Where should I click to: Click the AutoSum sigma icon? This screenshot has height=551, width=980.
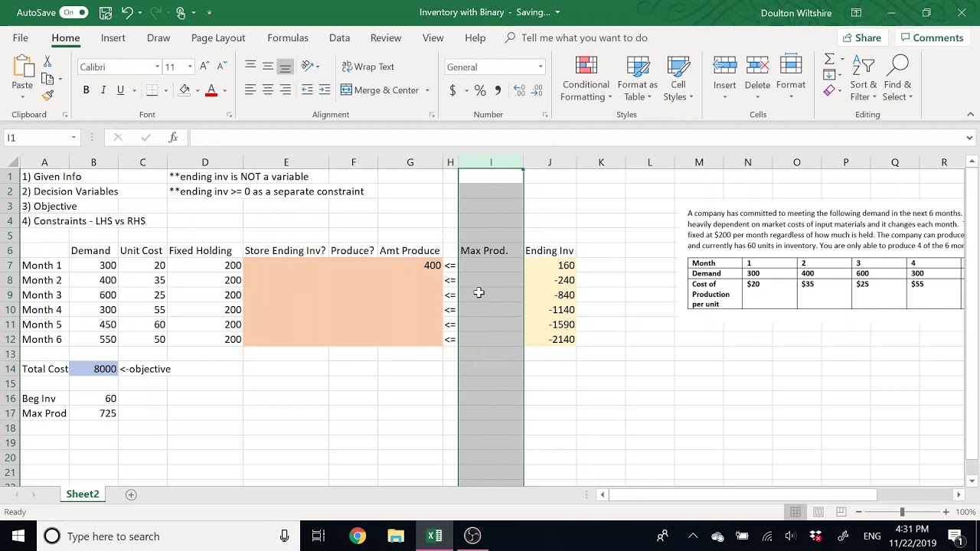point(829,60)
